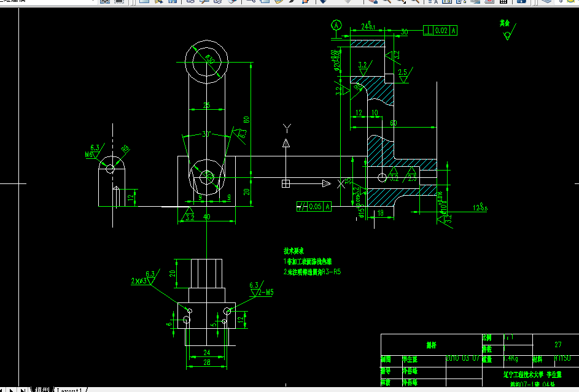Select the HT150 material cell
This screenshot has height=392, width=579.
click(x=562, y=358)
